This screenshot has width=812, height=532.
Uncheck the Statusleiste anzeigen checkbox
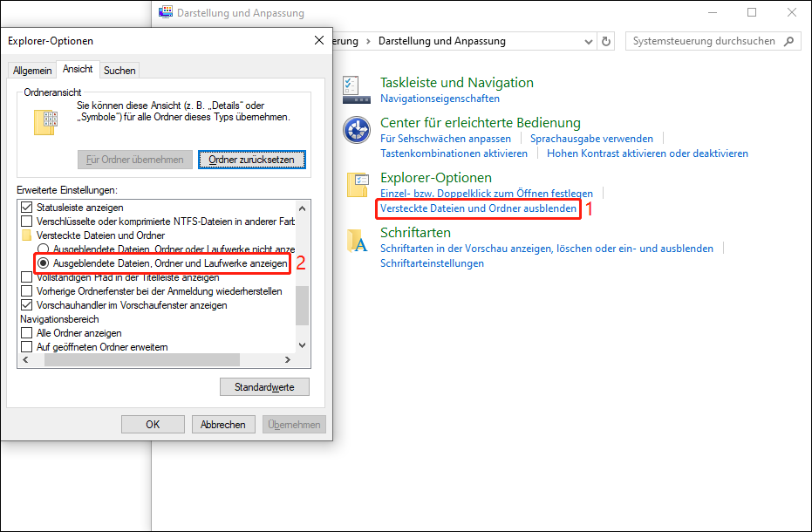pyautogui.click(x=26, y=208)
